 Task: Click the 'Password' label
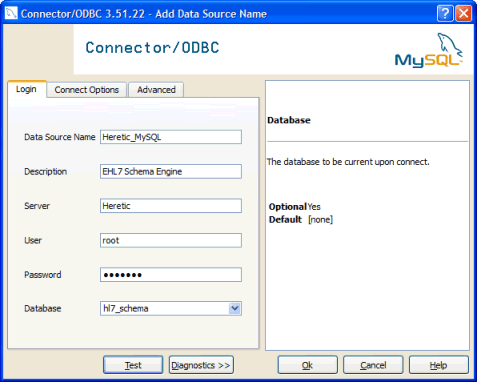tap(43, 275)
